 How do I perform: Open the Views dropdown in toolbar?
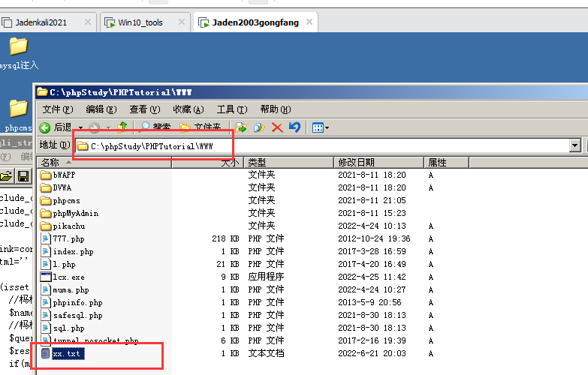coord(320,127)
